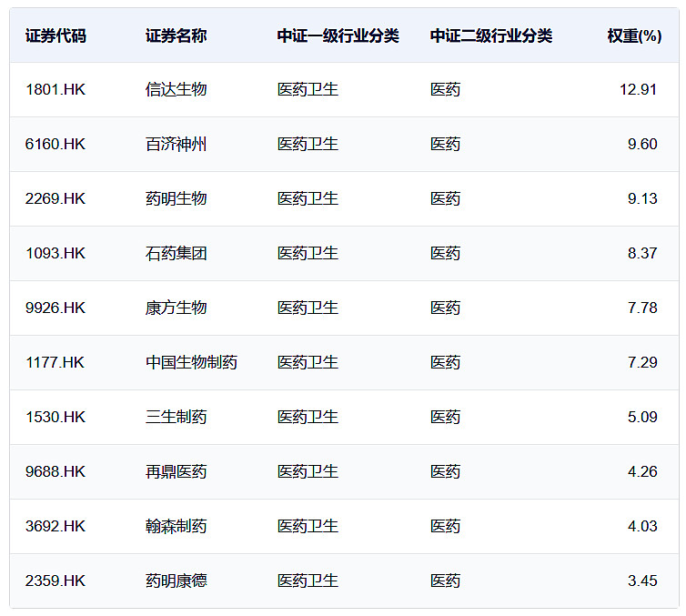Select stock code 9926.HK
Viewport: 686px width, 616px height.
pyautogui.click(x=55, y=308)
